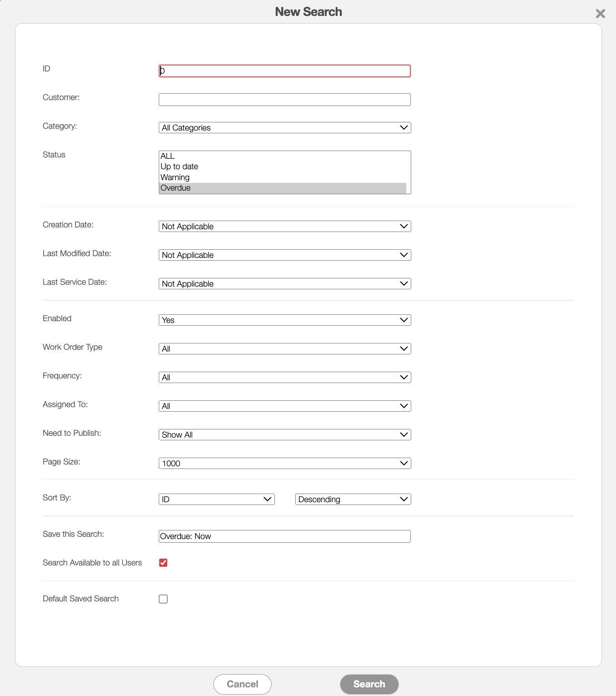This screenshot has height=696, width=616.
Task: Select Warning in the Status list
Action: (175, 177)
